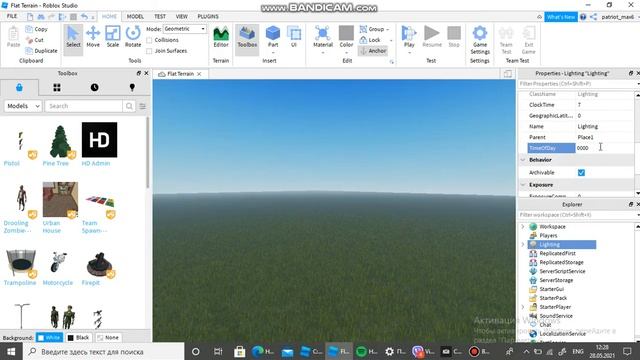Click the Exit Game button

pyautogui.click(x=529, y=40)
